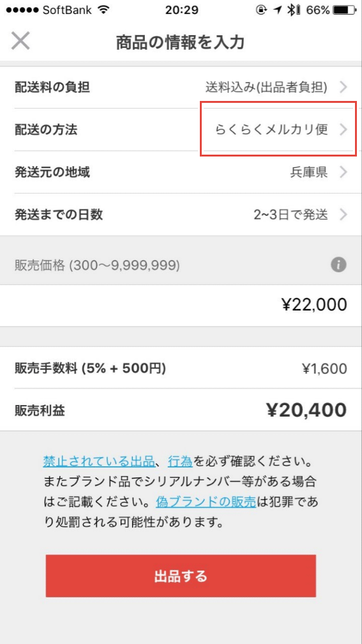Open 禁止されている出品 link
This screenshot has width=362, height=644.
(x=98, y=461)
